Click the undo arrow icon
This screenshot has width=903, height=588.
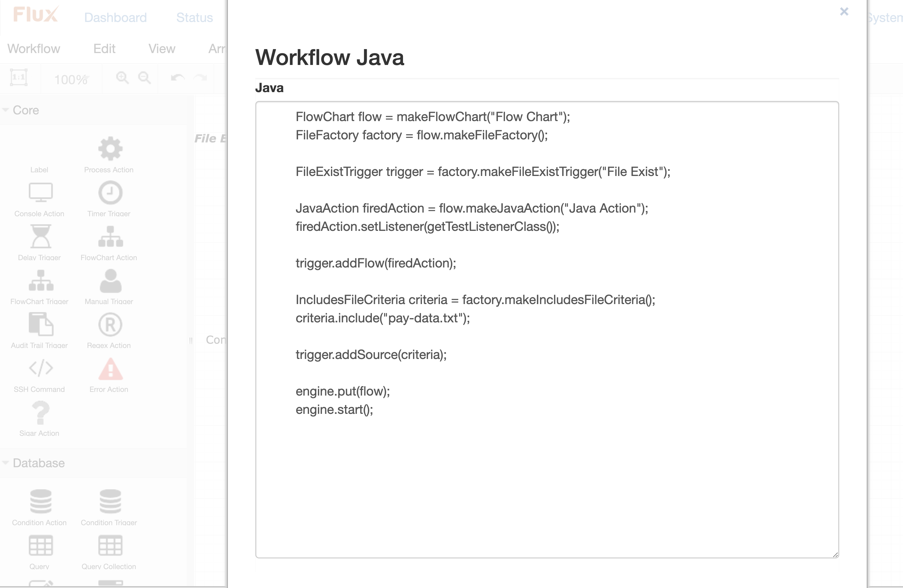coord(178,78)
